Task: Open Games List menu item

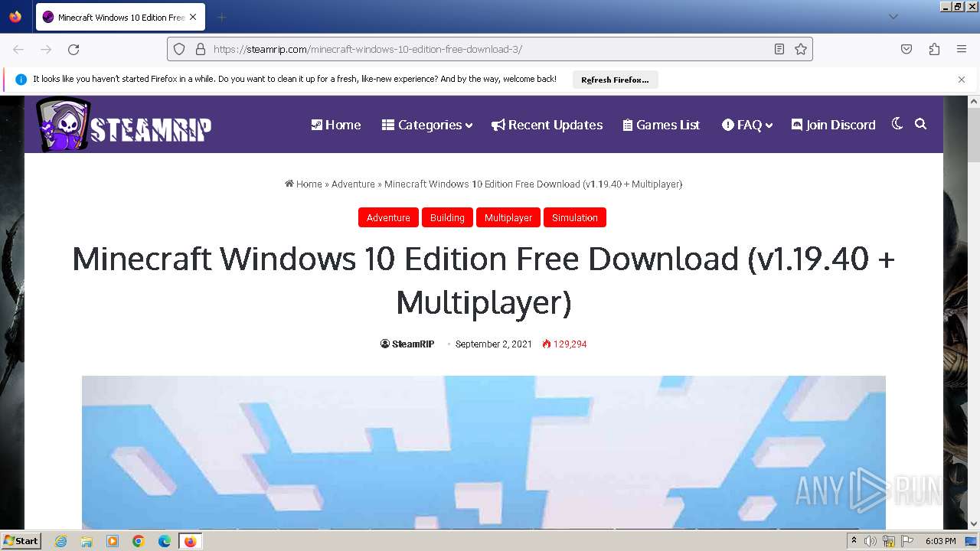Action: pos(661,125)
